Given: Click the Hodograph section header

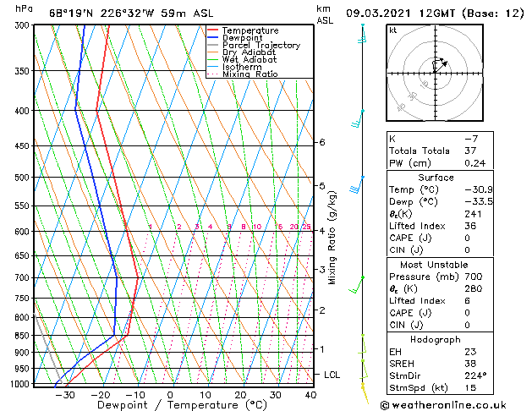Looking at the screenshot, I should 436,340.
